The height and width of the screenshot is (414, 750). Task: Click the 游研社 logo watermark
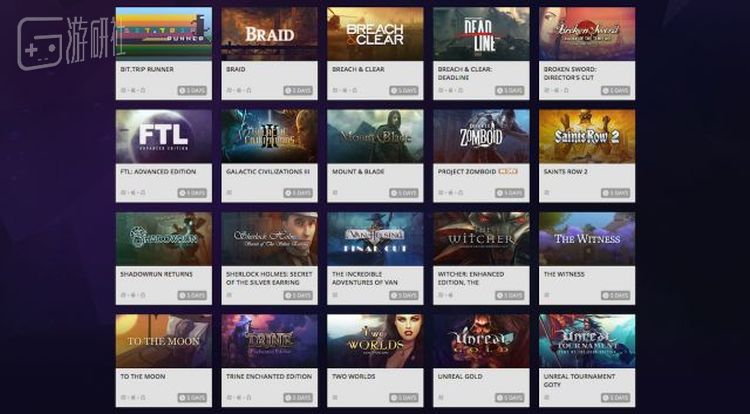(66, 43)
